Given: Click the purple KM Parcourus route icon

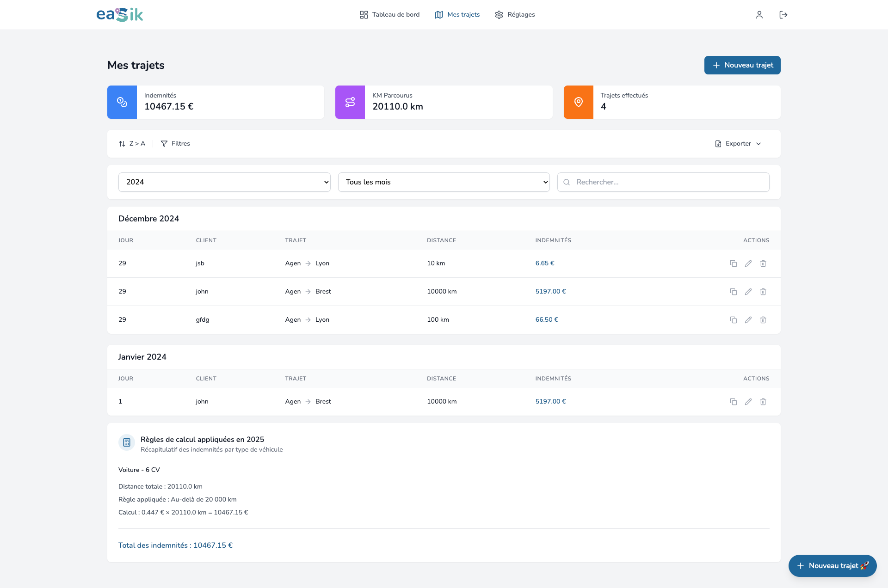Looking at the screenshot, I should [x=350, y=102].
